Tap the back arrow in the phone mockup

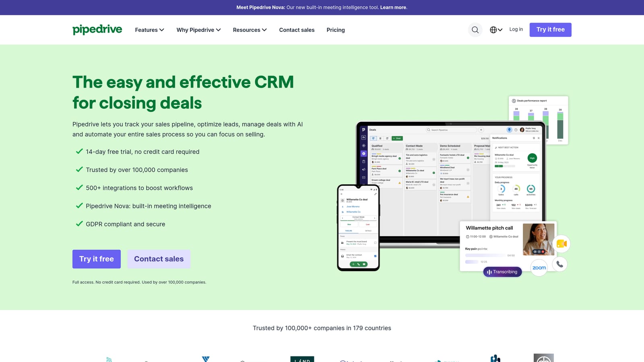click(x=342, y=194)
